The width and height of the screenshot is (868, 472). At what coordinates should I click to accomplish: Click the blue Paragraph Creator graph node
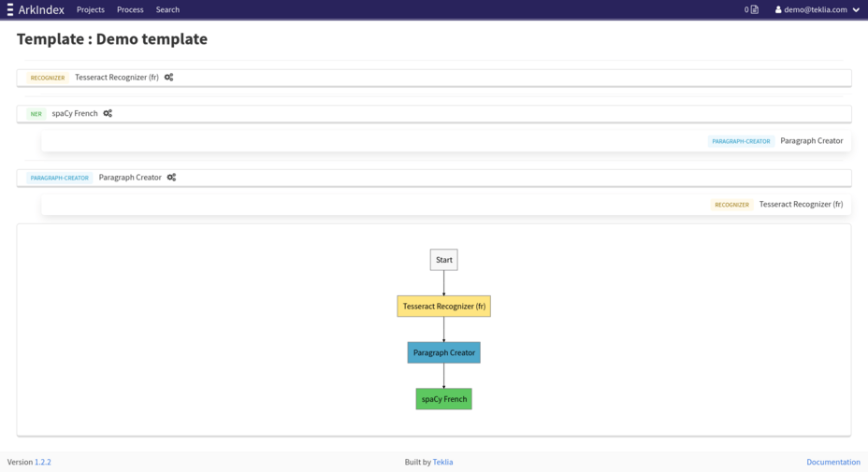click(443, 352)
